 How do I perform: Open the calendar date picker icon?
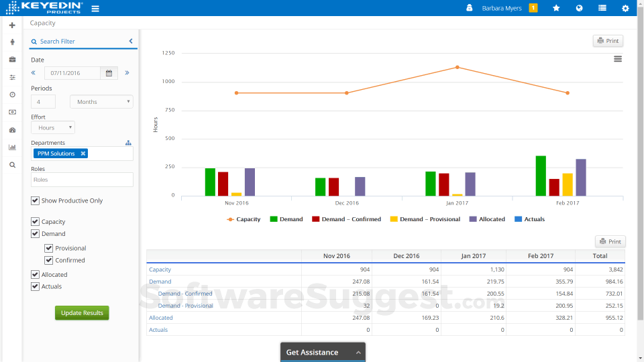pos(109,73)
